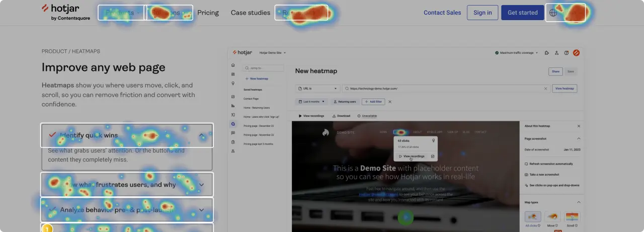The image size is (644, 232).
Task: Expand the Analyze behavior pre- & post-launch chevron
Action: coord(202,210)
